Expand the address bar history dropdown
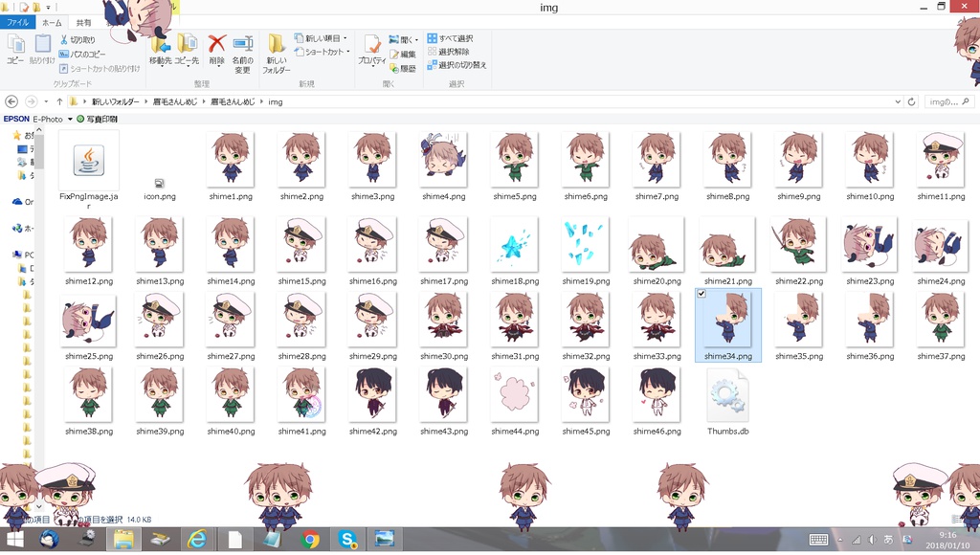980x555 pixels. pyautogui.click(x=898, y=101)
